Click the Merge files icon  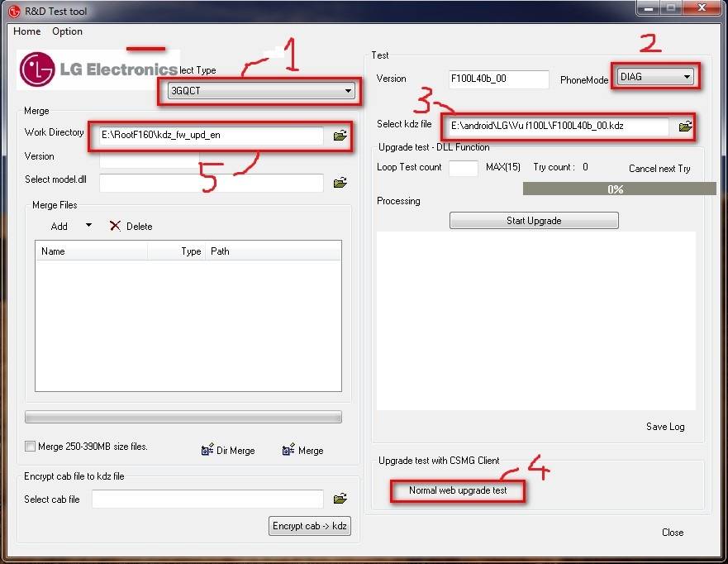click(288, 450)
